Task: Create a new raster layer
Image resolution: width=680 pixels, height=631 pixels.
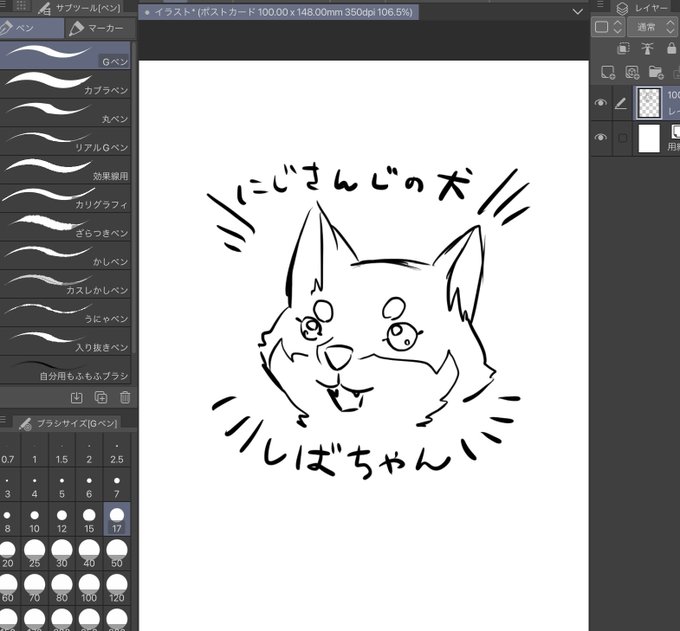Action: coord(608,72)
